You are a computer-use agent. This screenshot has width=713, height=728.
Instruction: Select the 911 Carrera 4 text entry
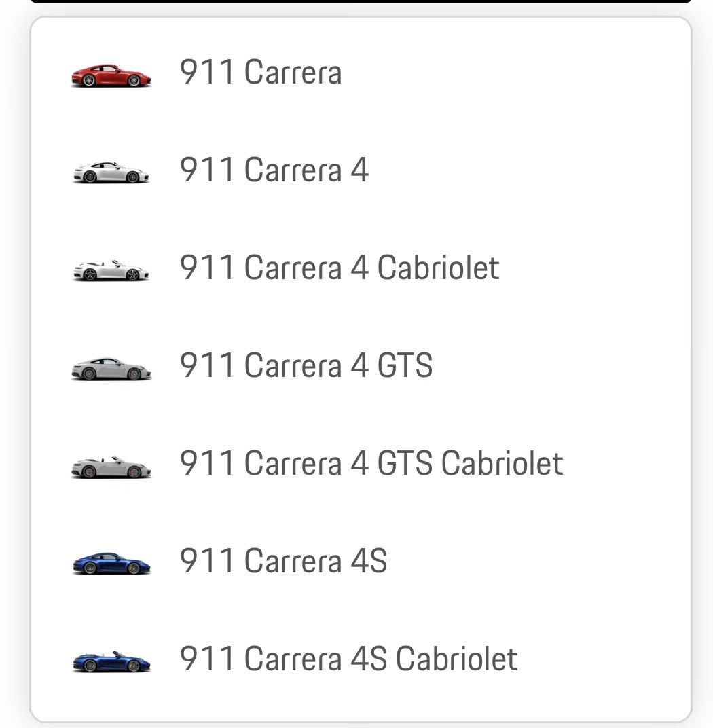coord(274,170)
